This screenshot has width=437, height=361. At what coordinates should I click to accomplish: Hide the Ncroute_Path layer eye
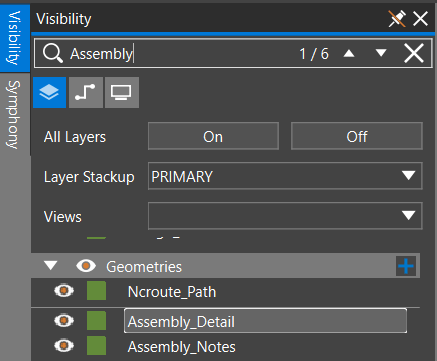[x=64, y=291]
